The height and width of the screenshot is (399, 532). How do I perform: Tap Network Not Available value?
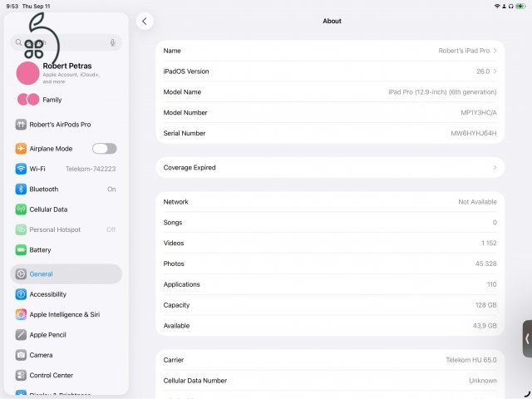(477, 202)
